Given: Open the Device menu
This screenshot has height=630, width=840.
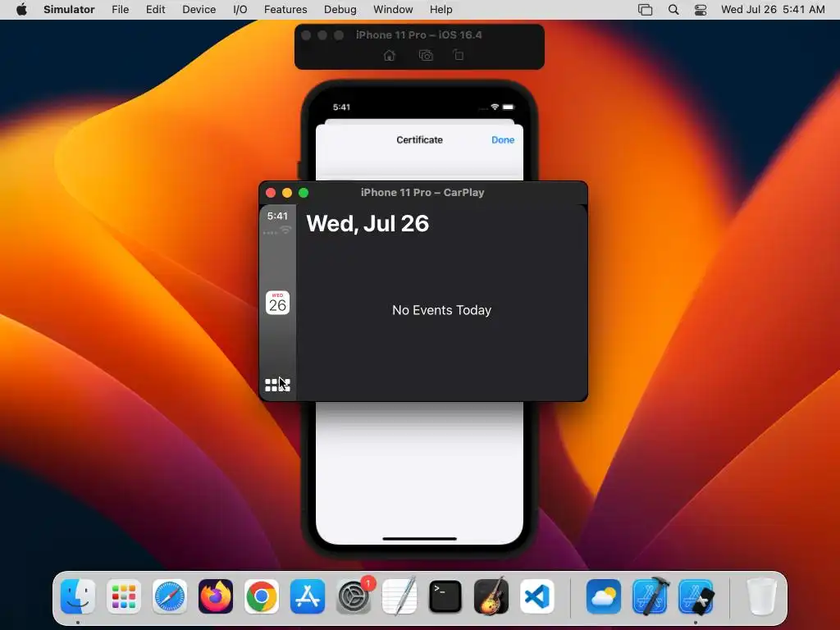Looking at the screenshot, I should (199, 10).
